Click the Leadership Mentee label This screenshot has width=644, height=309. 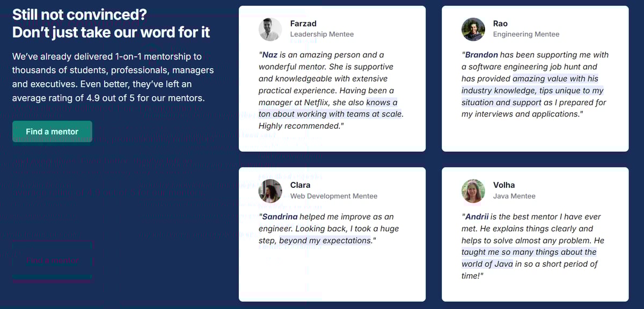tap(322, 34)
